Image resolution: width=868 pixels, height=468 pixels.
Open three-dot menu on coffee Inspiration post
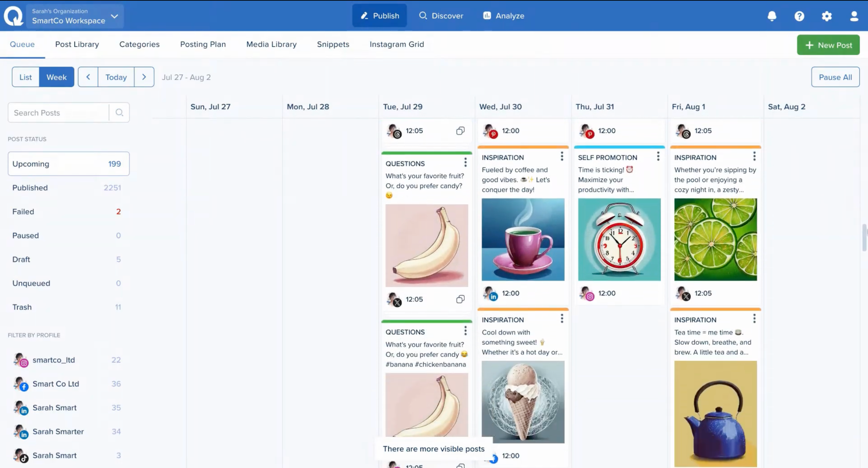[562, 156]
